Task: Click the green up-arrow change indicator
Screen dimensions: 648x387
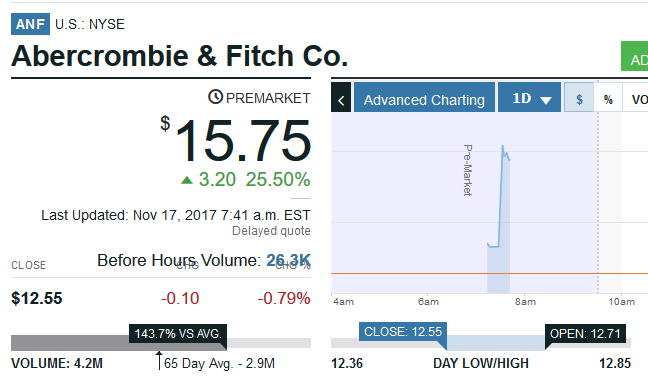Action: 187,180
